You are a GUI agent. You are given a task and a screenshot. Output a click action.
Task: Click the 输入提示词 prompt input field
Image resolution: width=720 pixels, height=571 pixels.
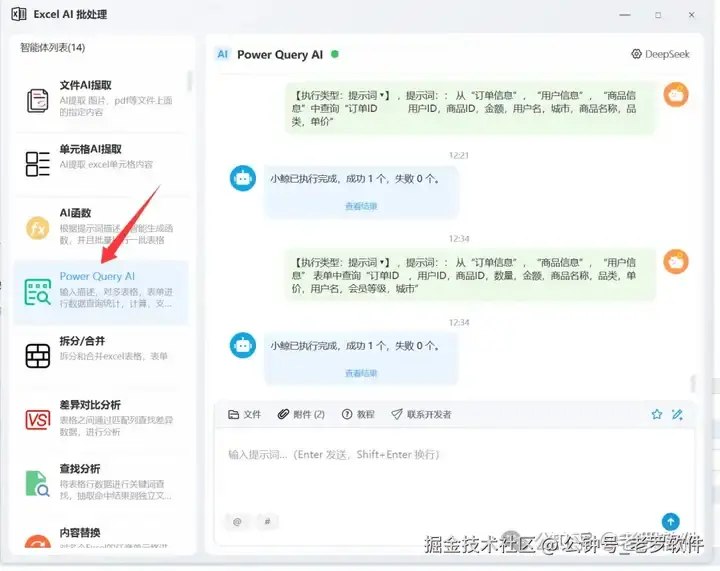click(x=455, y=468)
